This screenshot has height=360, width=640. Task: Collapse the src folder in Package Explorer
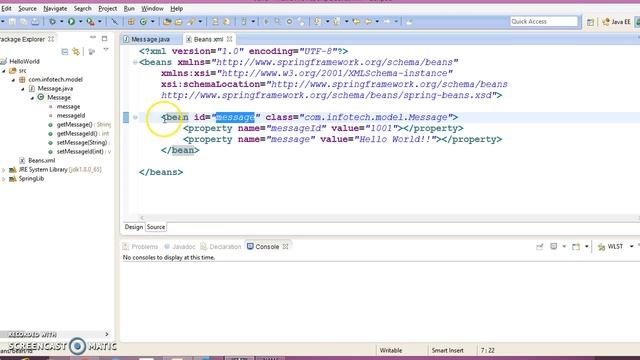(4, 71)
